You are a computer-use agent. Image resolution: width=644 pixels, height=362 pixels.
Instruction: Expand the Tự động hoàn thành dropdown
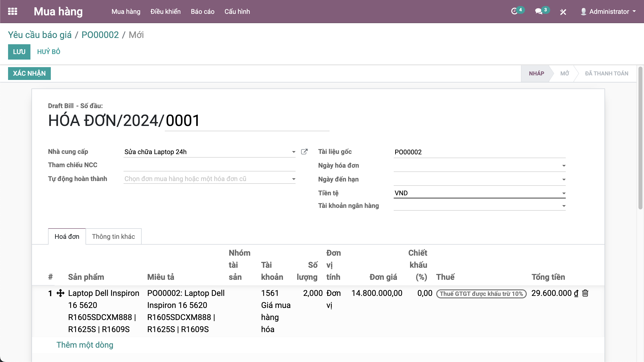pyautogui.click(x=294, y=179)
